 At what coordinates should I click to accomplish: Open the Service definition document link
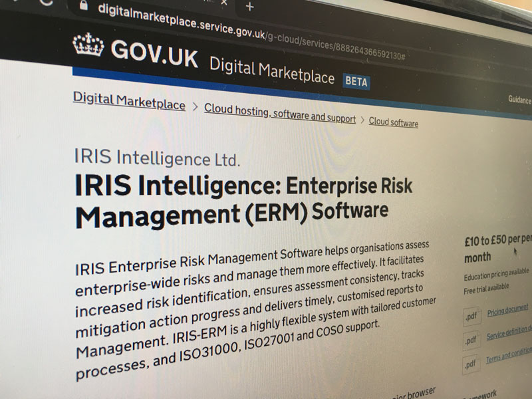pos(509,332)
